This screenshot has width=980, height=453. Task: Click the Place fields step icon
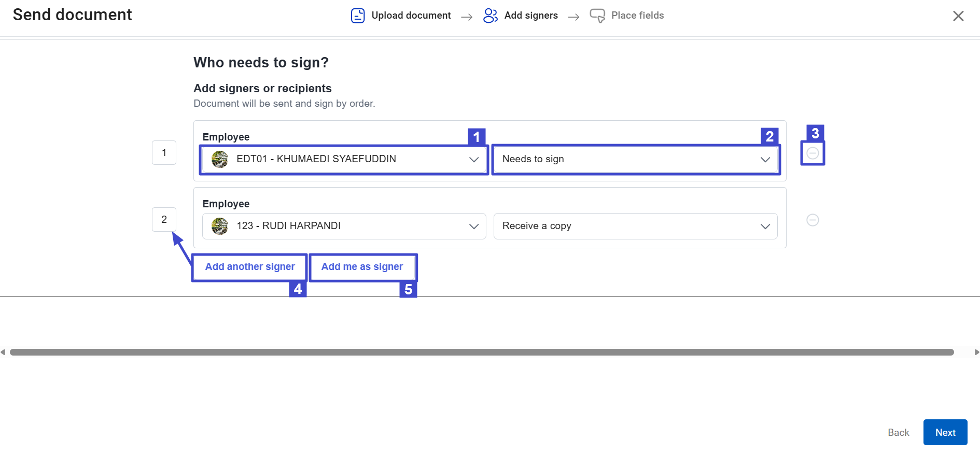point(597,16)
